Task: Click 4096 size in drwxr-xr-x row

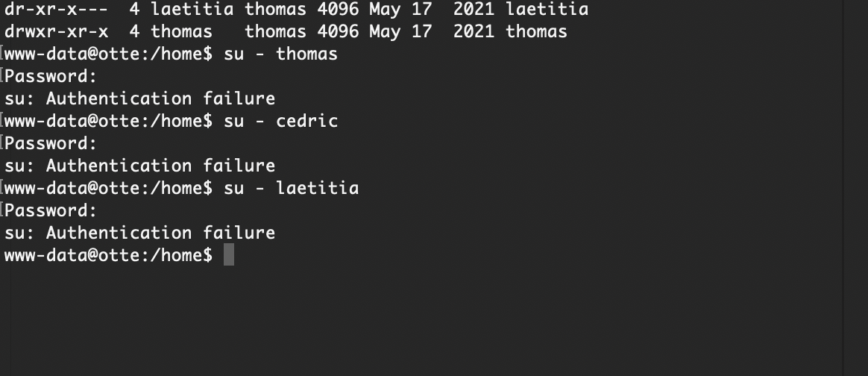Action: pyautogui.click(x=338, y=31)
